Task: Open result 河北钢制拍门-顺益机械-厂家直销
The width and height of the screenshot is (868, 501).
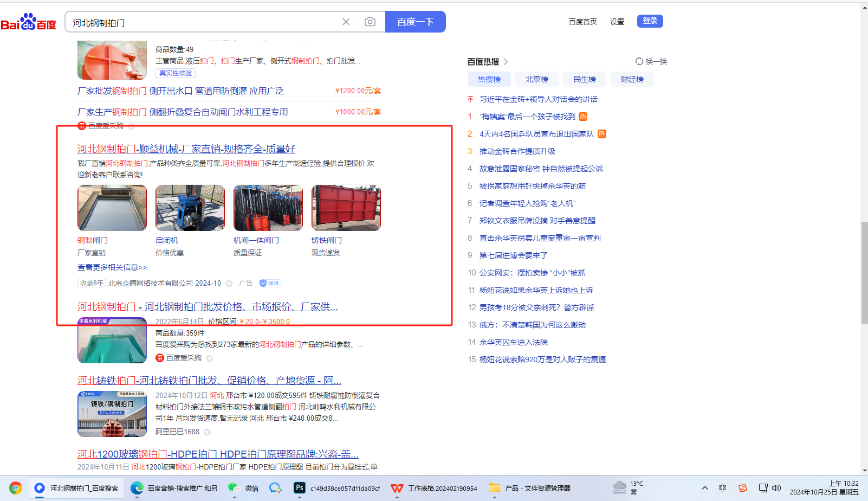Action: point(186,149)
